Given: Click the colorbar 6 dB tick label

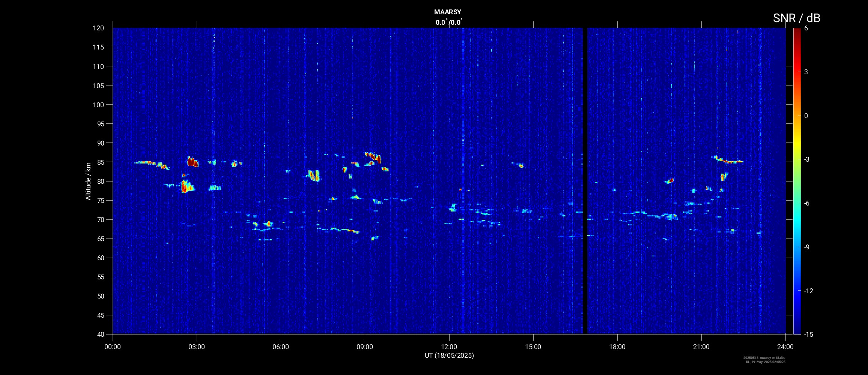Looking at the screenshot, I should pyautogui.click(x=806, y=28).
